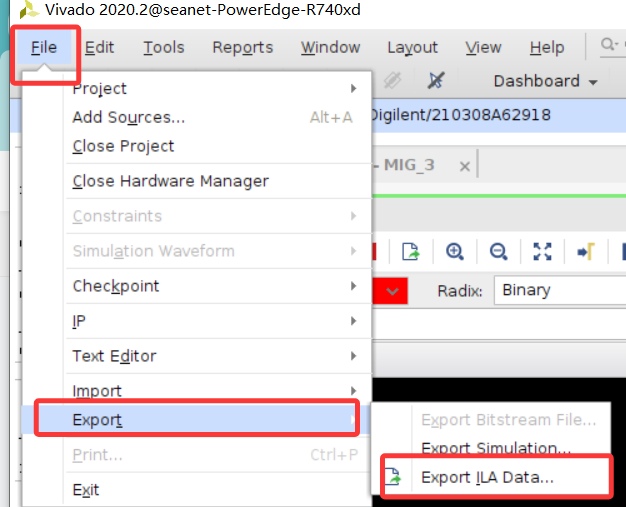Click the Digilent/210308A62918 hardware target text
Viewport: 626px width, 507px height.
(x=461, y=115)
